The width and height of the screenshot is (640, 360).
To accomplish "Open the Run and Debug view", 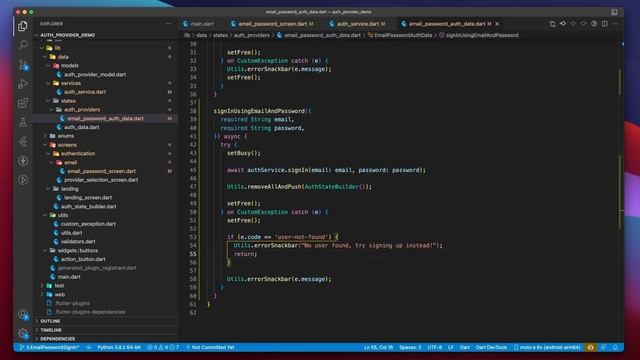I will click(x=23, y=84).
